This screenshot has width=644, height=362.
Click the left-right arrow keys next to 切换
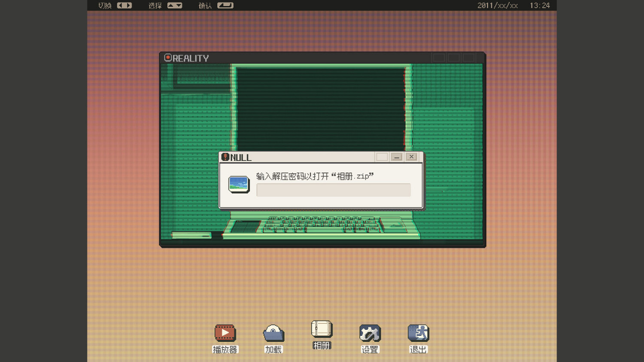coord(125,6)
